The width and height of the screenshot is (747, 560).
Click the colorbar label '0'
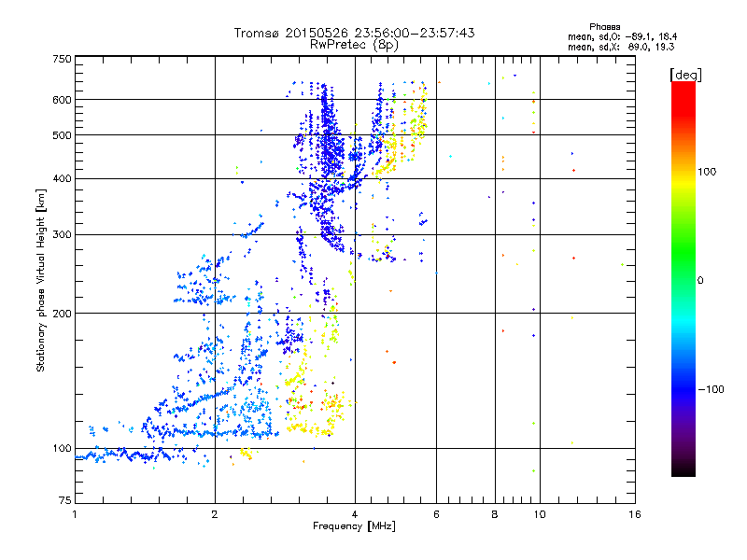[x=700, y=280]
